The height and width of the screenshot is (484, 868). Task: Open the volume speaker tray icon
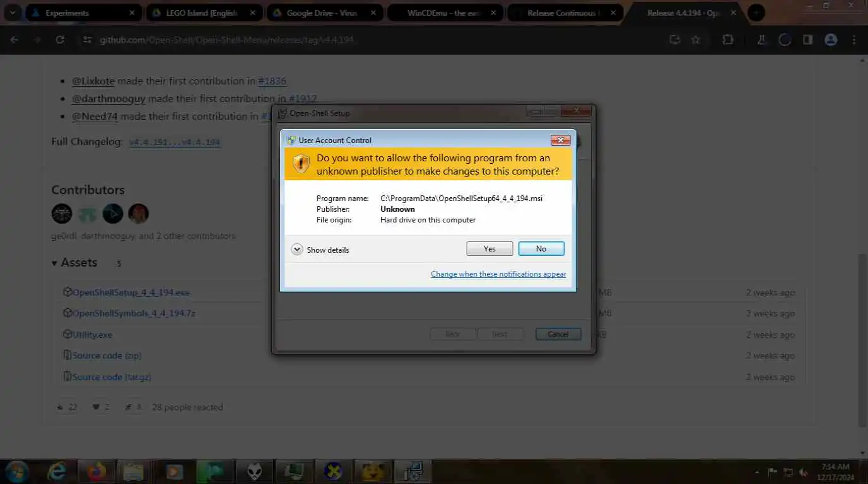(x=804, y=472)
